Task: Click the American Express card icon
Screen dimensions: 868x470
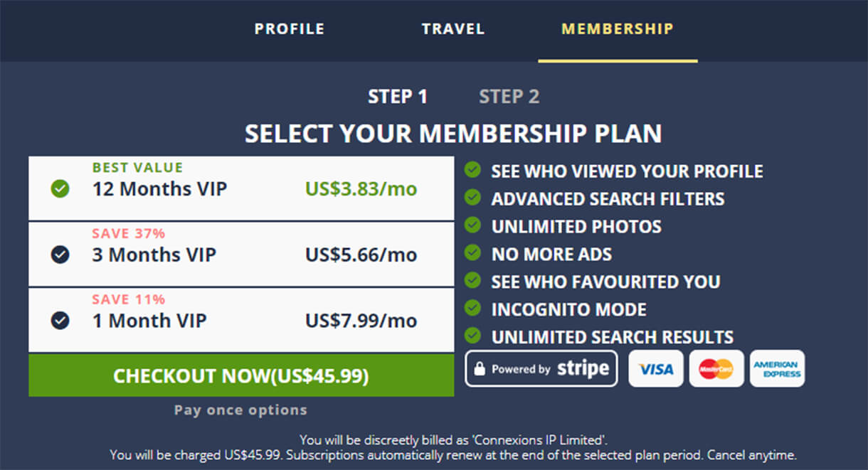Action: point(777,368)
